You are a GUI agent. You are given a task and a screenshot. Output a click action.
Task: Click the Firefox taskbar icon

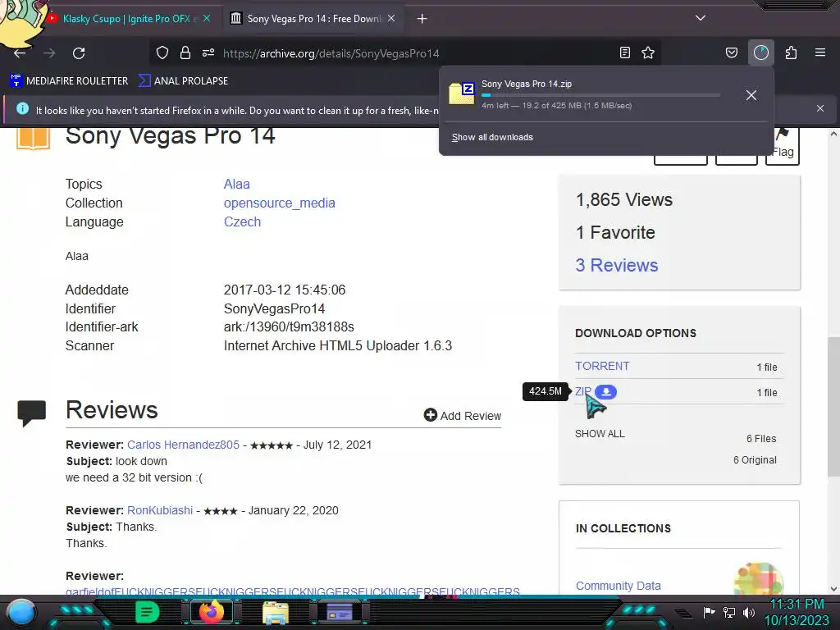tap(212, 612)
